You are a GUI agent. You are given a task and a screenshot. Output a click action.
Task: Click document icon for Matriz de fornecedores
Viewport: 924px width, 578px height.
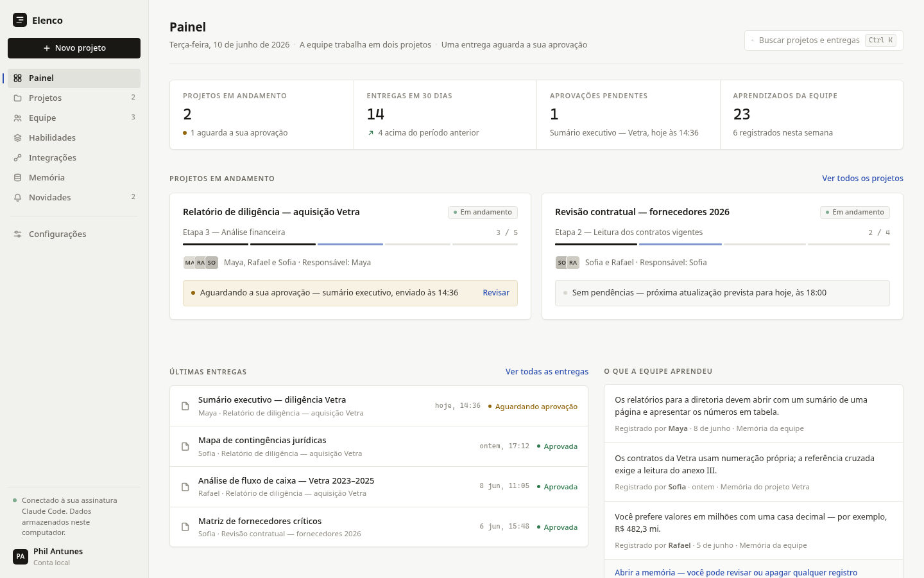185,527
